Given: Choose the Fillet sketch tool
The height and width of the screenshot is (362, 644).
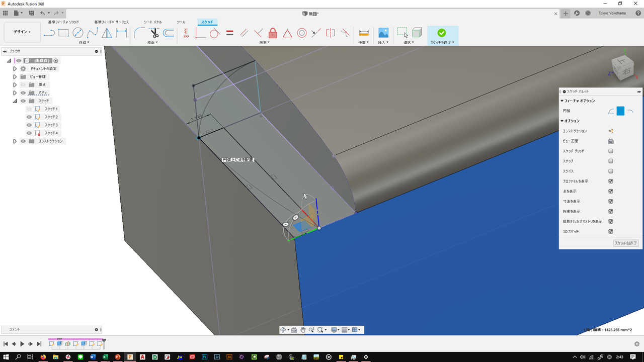Looking at the screenshot, I should [x=139, y=33].
